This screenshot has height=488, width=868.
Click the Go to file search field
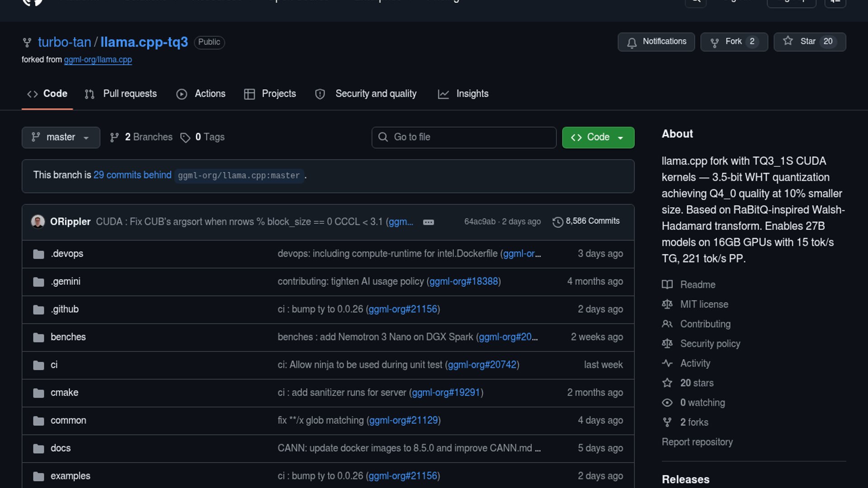464,137
